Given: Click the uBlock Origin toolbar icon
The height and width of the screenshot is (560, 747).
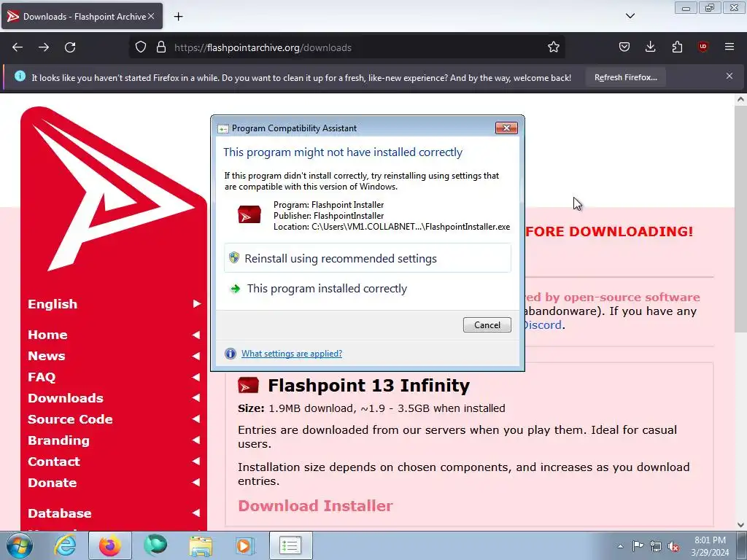Looking at the screenshot, I should (703, 47).
